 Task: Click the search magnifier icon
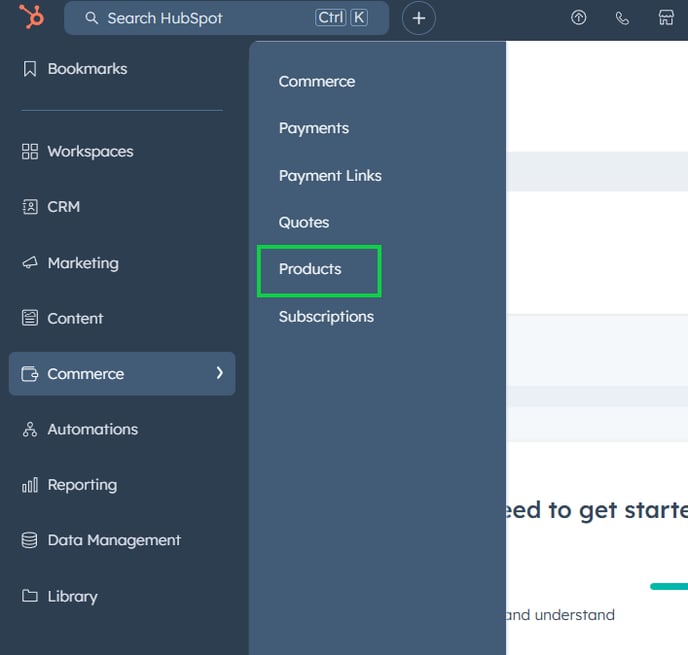pyautogui.click(x=91, y=18)
